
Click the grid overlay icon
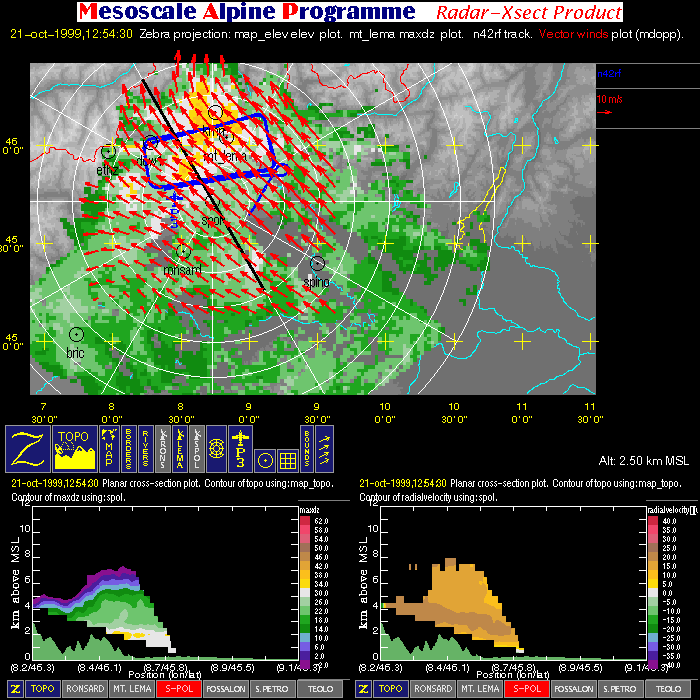tap(286, 460)
